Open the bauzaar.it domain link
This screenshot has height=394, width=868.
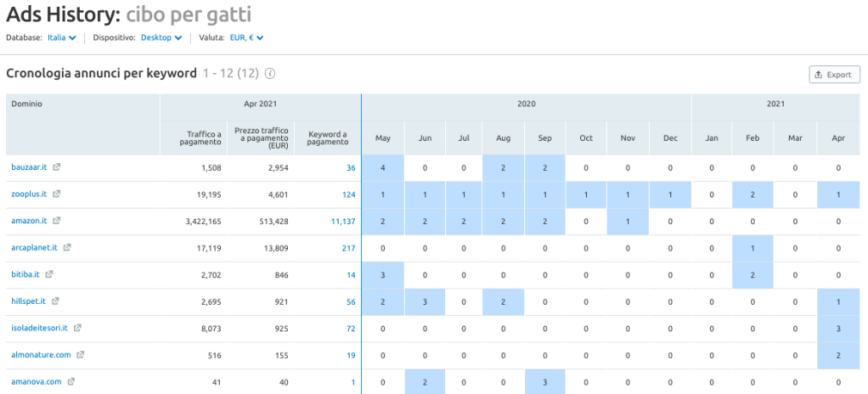click(30, 167)
